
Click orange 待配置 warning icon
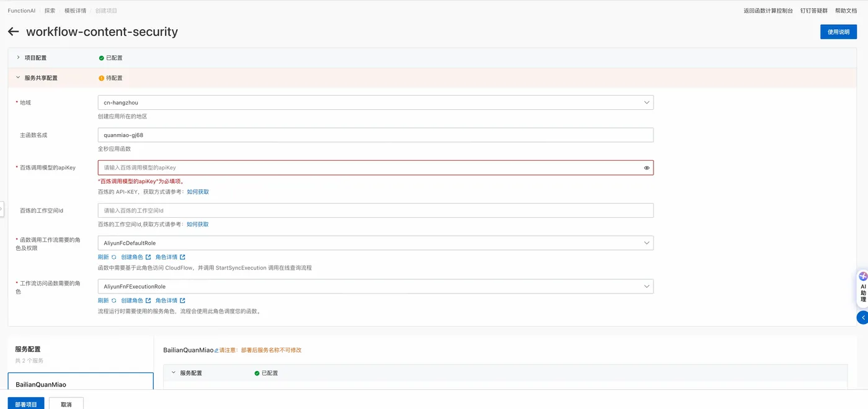click(x=101, y=78)
